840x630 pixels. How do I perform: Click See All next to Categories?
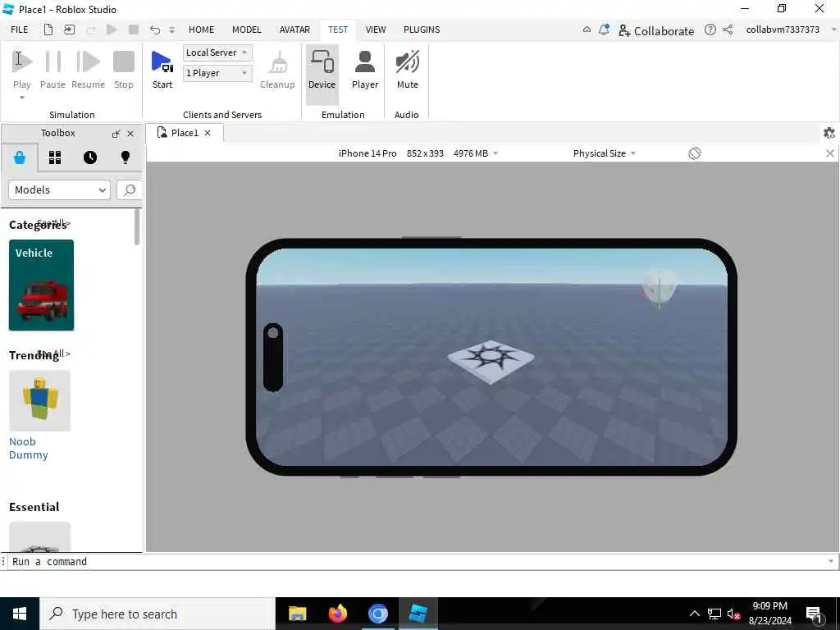54,223
